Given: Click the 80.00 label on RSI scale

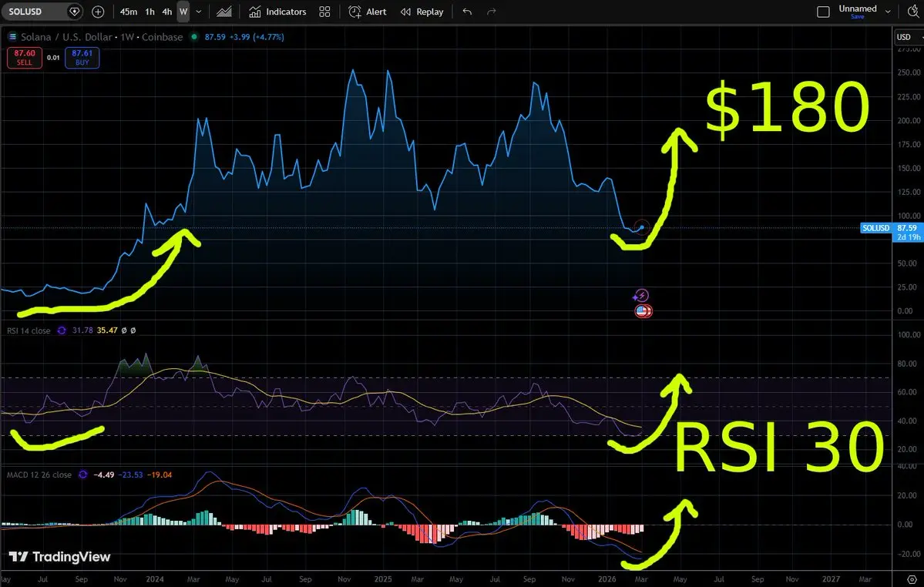Looking at the screenshot, I should point(907,364).
